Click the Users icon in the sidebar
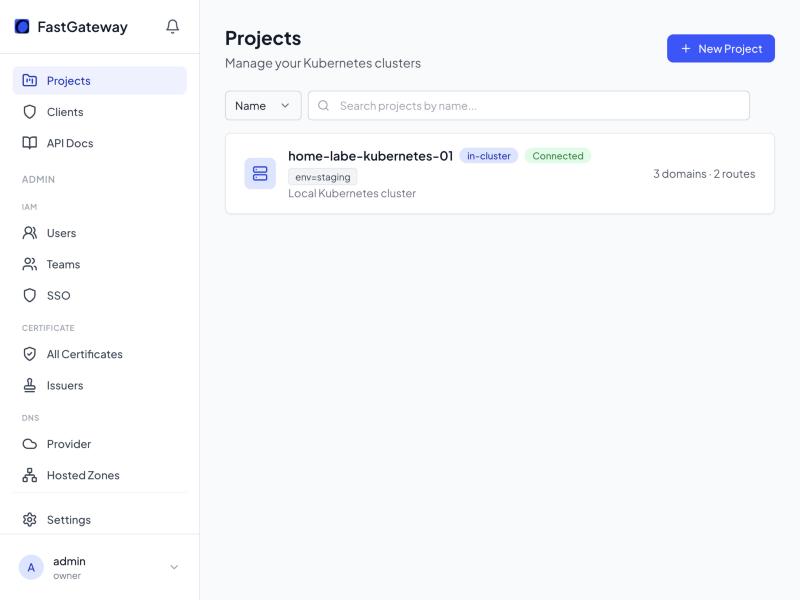Image resolution: width=800 pixels, height=600 pixels. click(x=30, y=233)
